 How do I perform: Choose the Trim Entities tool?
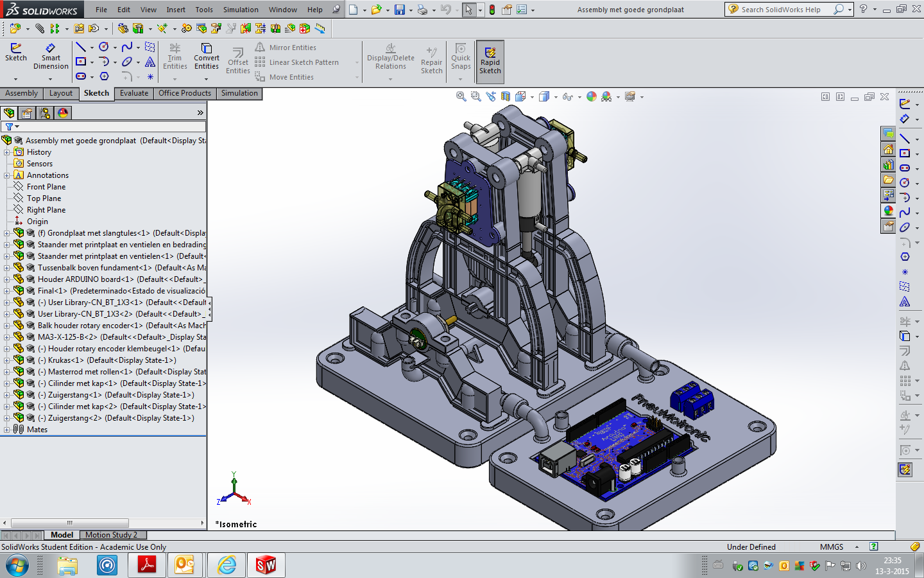[x=175, y=57]
